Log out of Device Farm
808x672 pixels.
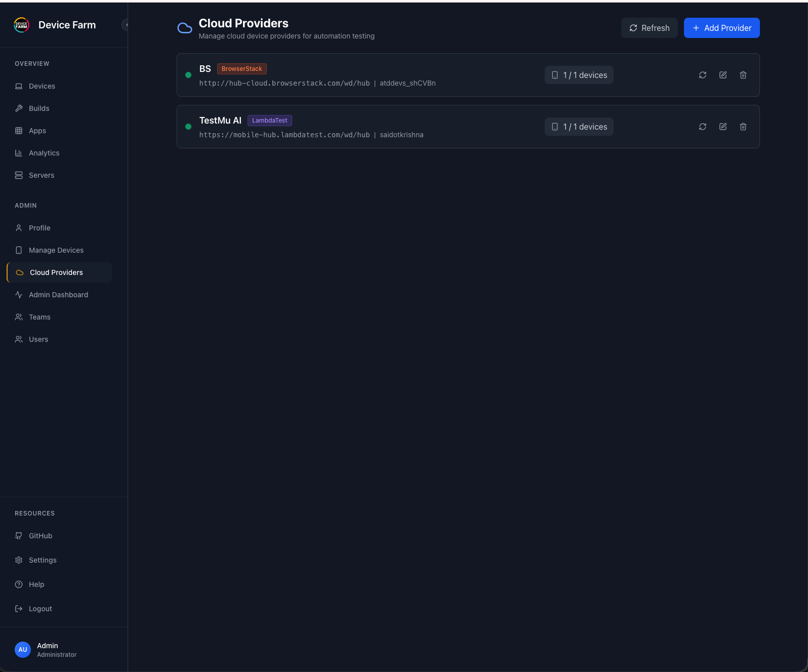[41, 609]
